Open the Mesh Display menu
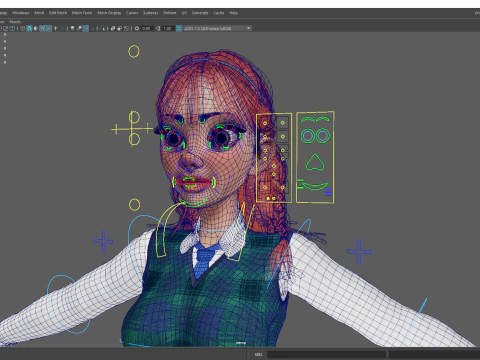Image resolution: width=480 pixels, height=360 pixels. point(109,13)
